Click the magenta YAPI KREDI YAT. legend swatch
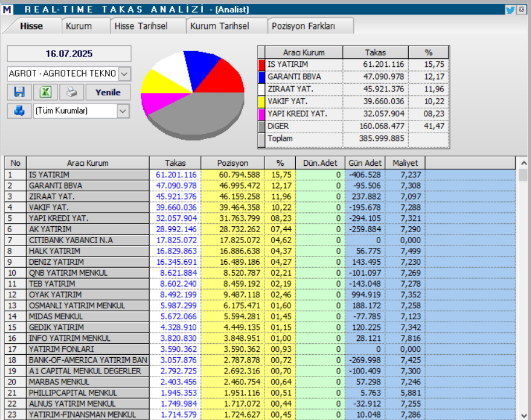Screen dimensions: 531x420 click(261, 113)
